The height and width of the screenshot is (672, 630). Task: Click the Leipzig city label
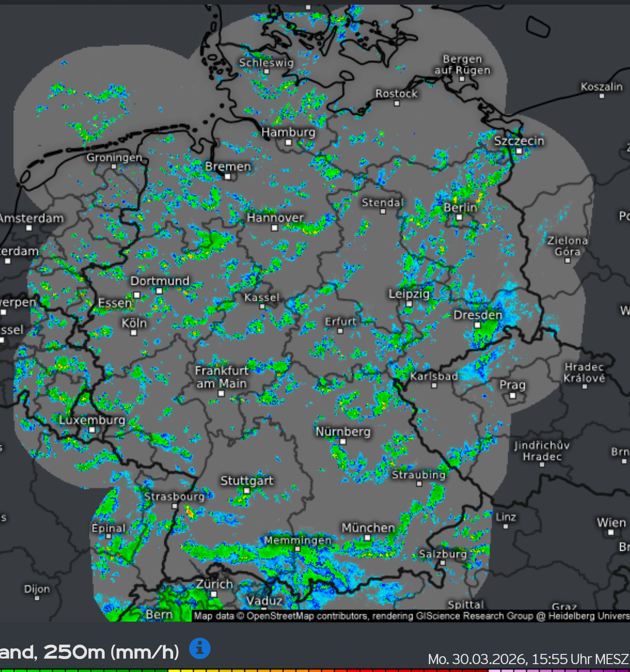click(x=409, y=294)
